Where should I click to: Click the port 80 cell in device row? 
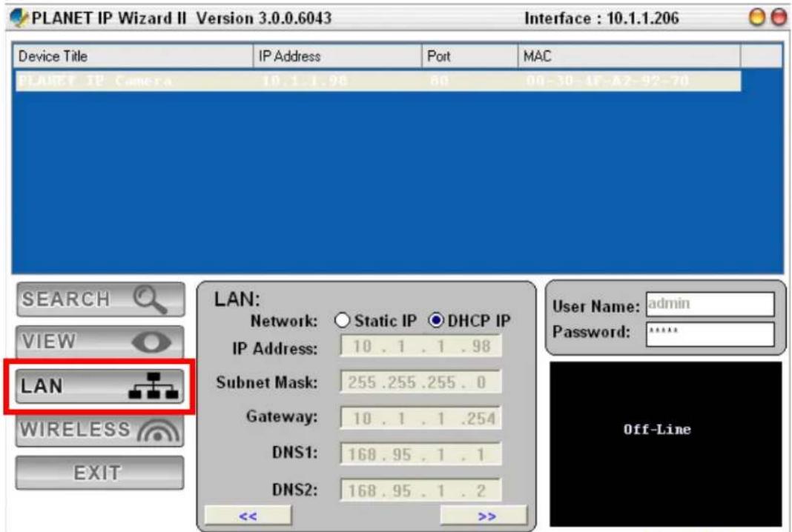click(439, 82)
